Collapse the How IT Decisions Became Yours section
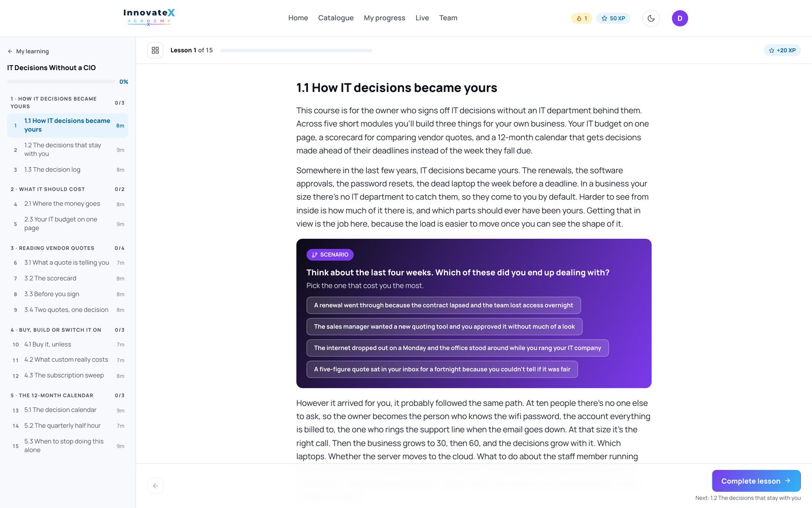The width and height of the screenshot is (812, 508). click(67, 103)
